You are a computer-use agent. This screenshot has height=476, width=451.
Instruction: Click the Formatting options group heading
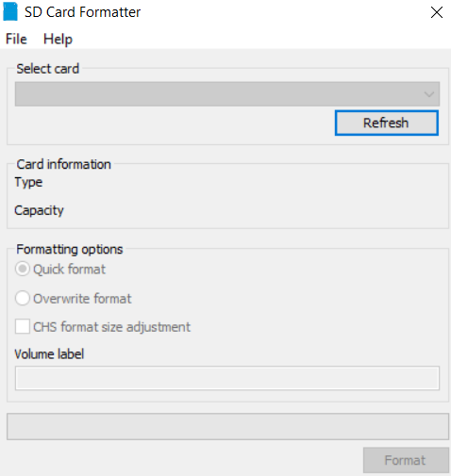[x=70, y=250]
